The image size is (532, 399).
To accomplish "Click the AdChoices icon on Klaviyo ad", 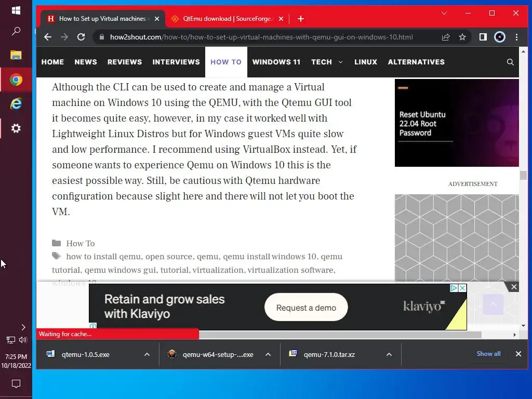I will pyautogui.click(x=454, y=288).
